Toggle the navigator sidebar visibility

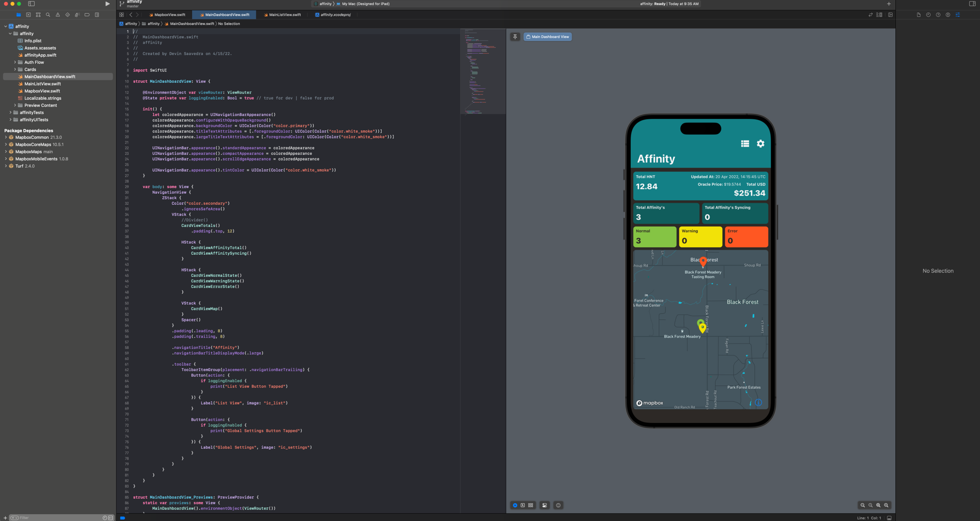(x=31, y=4)
